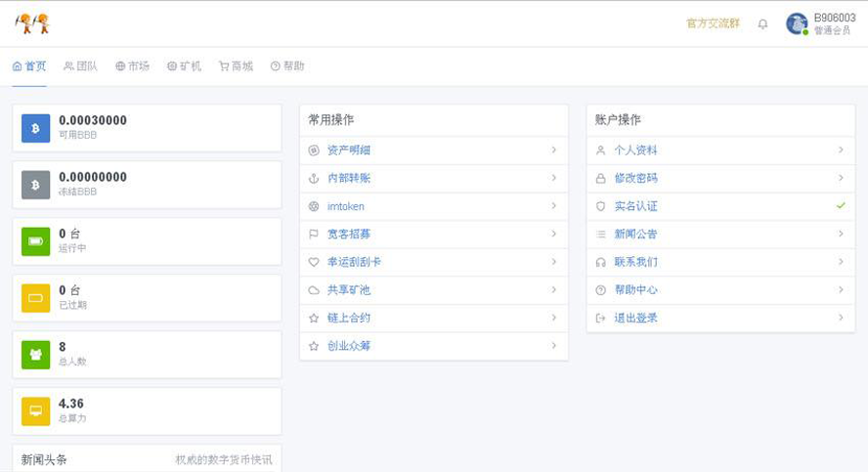Click the chevron on the 内部转账 row
Viewport: 868px width, 472px height.
[x=553, y=178]
